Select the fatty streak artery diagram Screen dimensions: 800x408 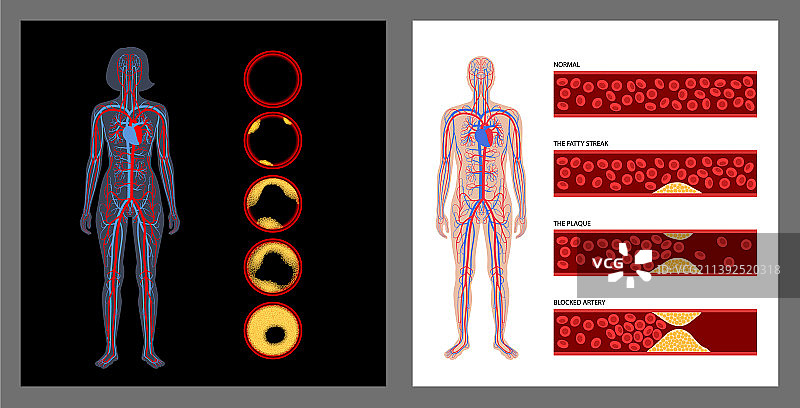pyautogui.click(x=654, y=174)
